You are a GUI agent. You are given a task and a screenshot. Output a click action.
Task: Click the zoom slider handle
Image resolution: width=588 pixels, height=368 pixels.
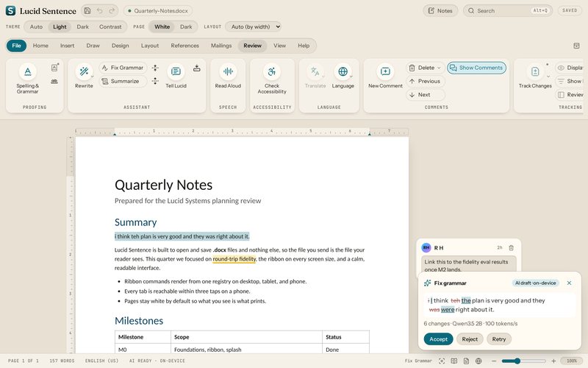coord(517,361)
